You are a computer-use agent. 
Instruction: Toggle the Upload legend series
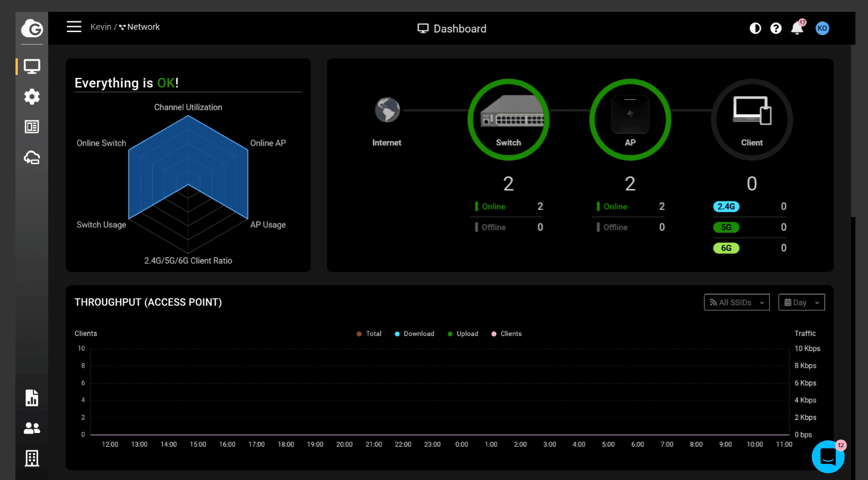(463, 334)
